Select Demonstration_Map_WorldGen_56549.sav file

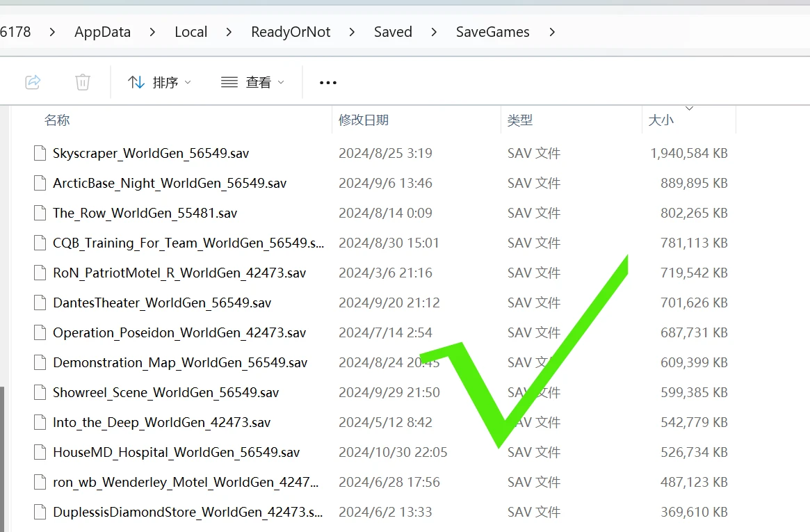(x=180, y=363)
